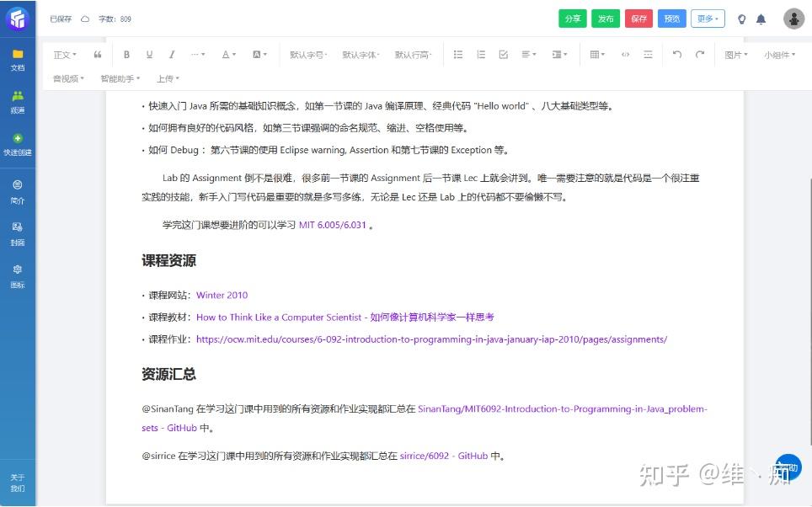
Task: Open the 封面 cover sidebar item
Action: coord(18,235)
